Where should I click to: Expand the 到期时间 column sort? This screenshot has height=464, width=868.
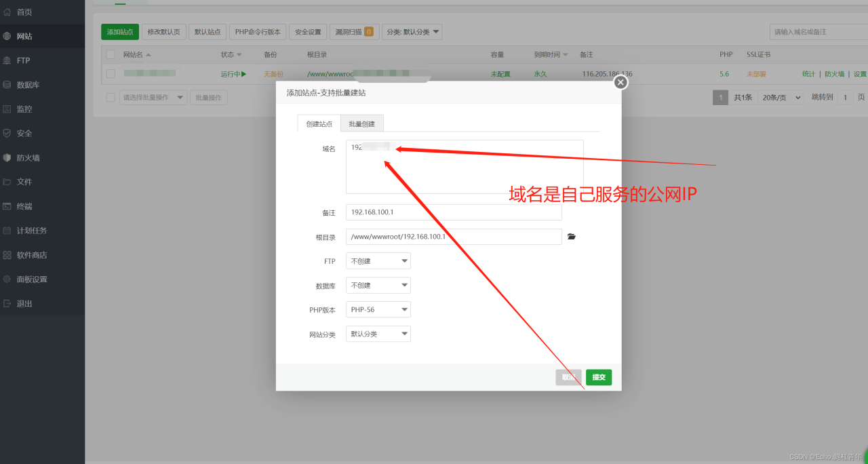pyautogui.click(x=566, y=55)
